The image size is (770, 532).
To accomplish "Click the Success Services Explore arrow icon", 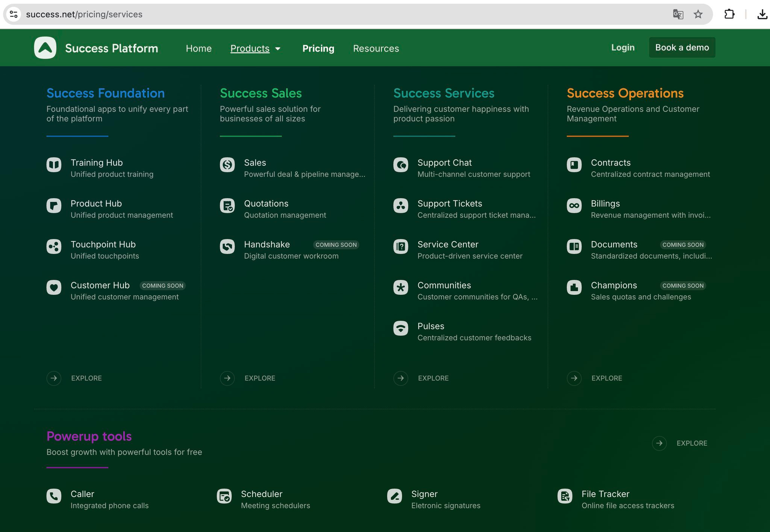I will point(401,378).
